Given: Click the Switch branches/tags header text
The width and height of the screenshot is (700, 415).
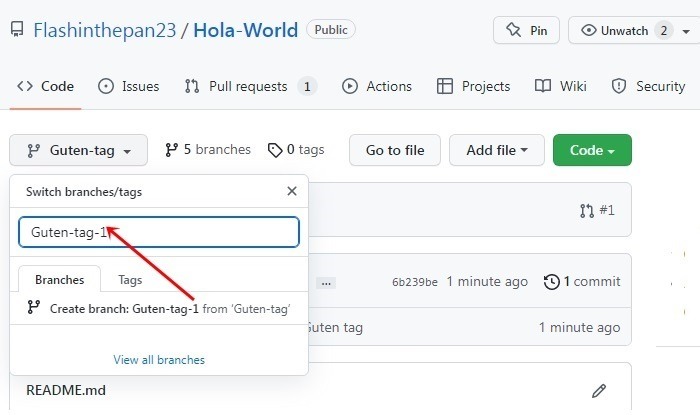Looking at the screenshot, I should pos(84,192).
